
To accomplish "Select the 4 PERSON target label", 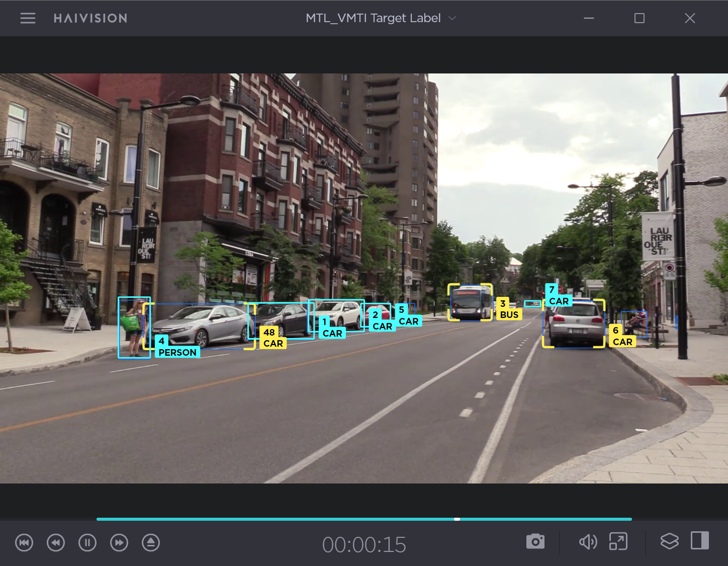I will [x=177, y=347].
